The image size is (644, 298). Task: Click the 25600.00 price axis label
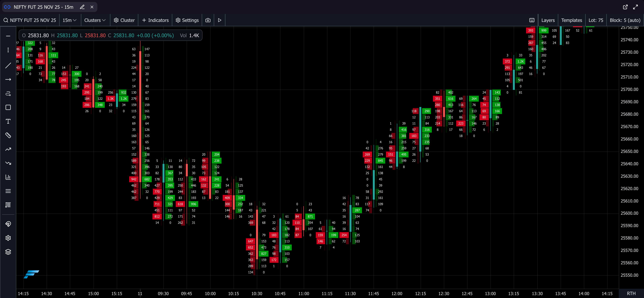tap(629, 213)
